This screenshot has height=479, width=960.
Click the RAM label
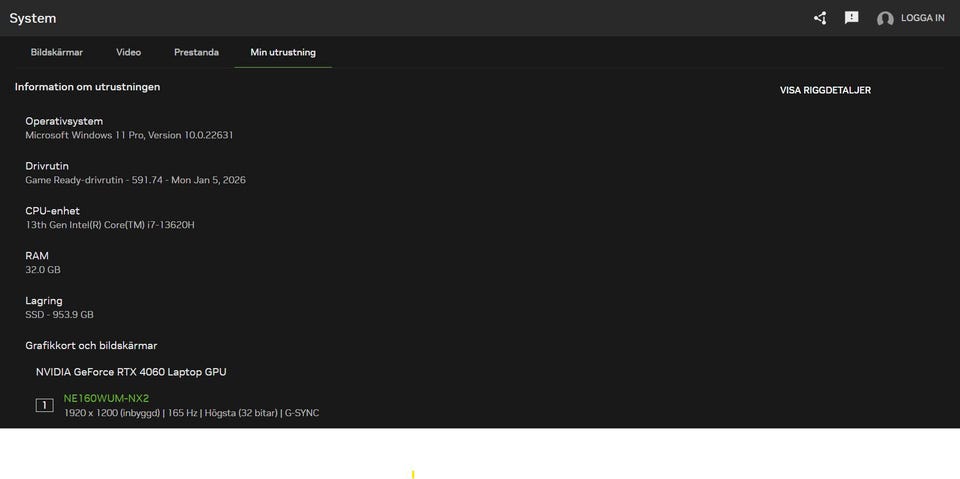point(37,255)
